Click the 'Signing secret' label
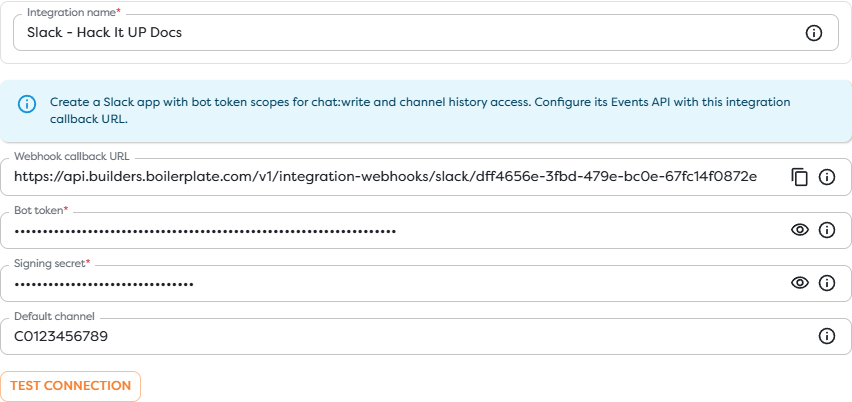 [52, 263]
